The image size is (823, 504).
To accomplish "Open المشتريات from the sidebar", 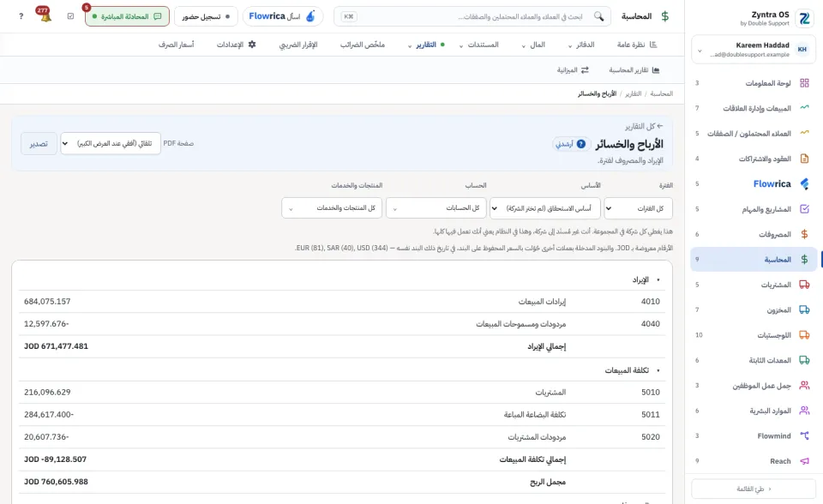I will point(754,285).
